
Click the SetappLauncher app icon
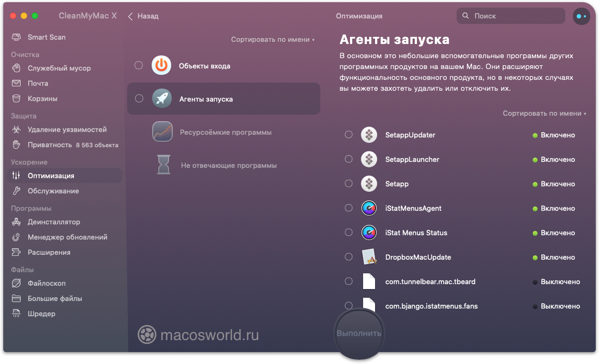point(369,159)
